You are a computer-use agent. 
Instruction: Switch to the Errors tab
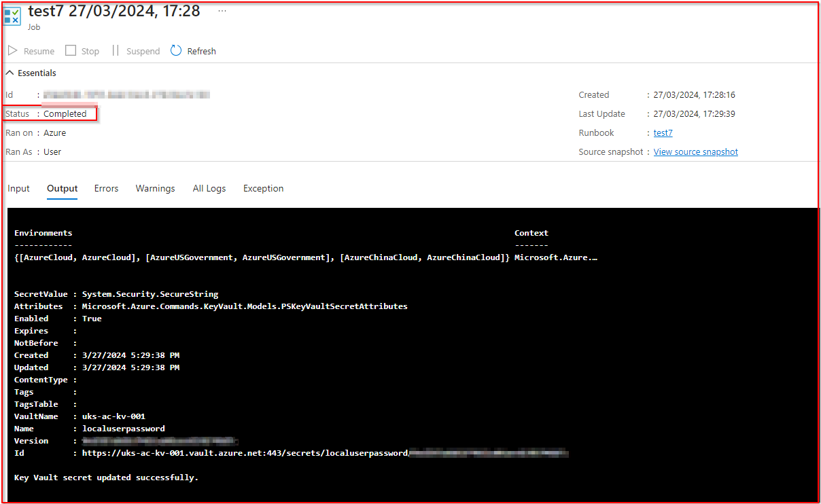coord(106,188)
